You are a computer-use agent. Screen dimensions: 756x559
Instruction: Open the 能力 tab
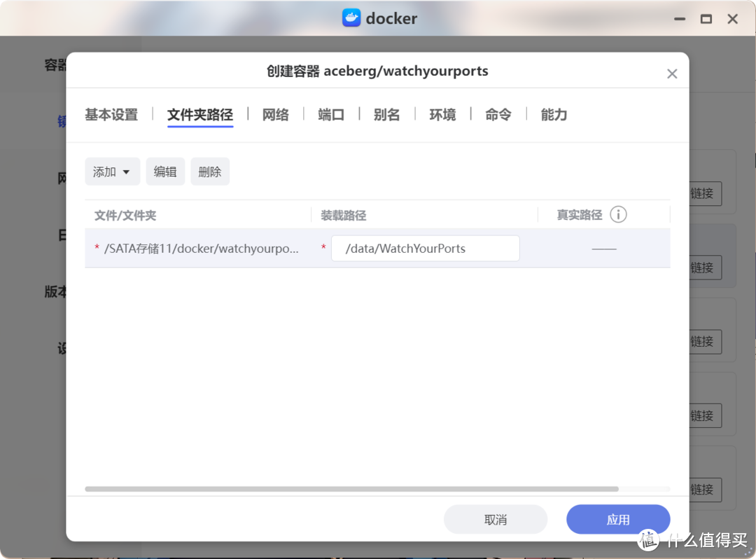pyautogui.click(x=553, y=114)
